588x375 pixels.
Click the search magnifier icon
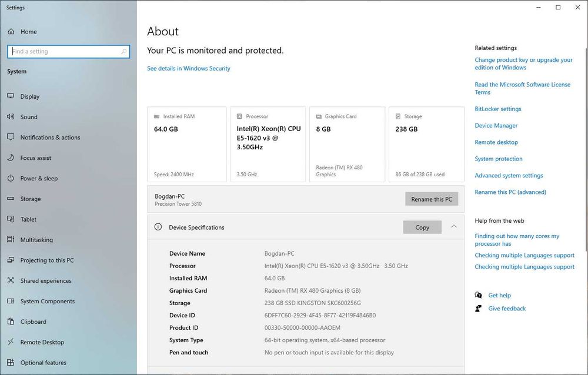click(x=123, y=51)
